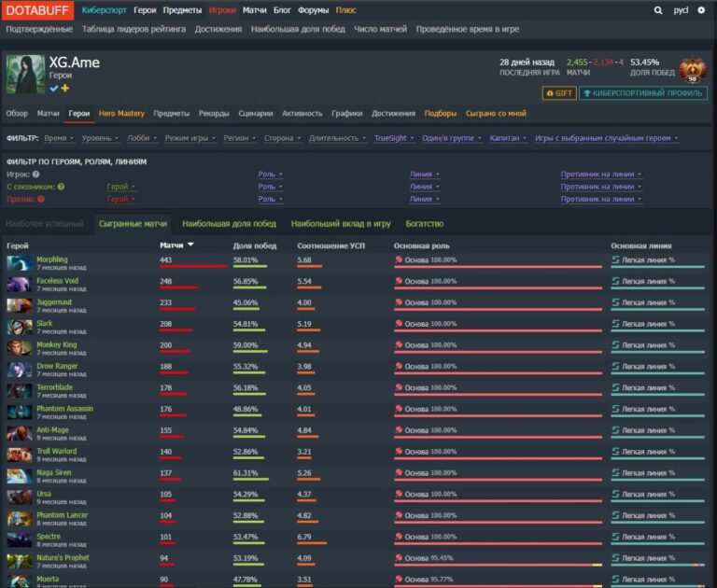
Task: Click the Morphling hero portrait
Action: pos(20,263)
